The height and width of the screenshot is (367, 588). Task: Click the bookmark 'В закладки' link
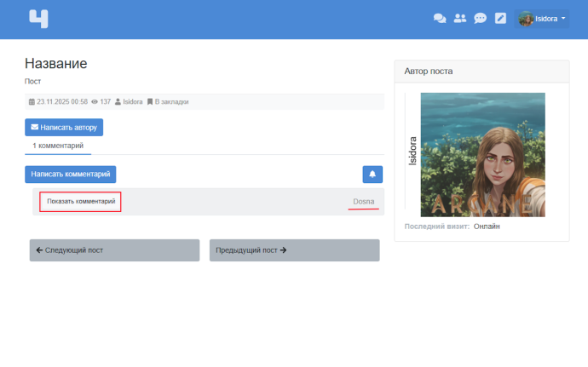click(x=168, y=101)
